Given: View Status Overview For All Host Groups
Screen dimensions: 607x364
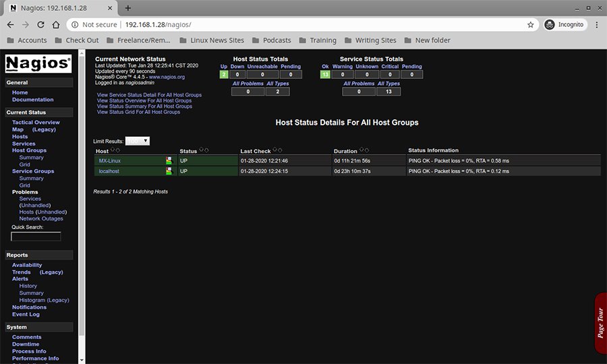Looking at the screenshot, I should 144,100.
